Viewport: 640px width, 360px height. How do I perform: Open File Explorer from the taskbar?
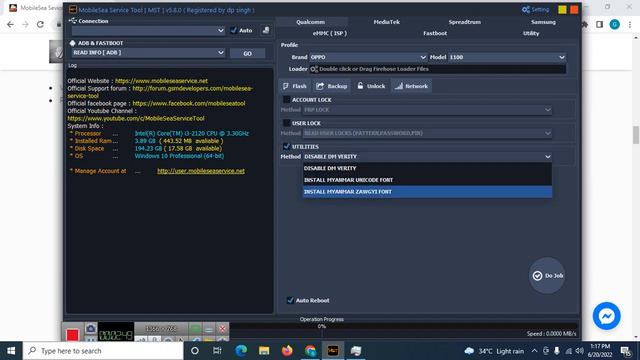(264, 351)
